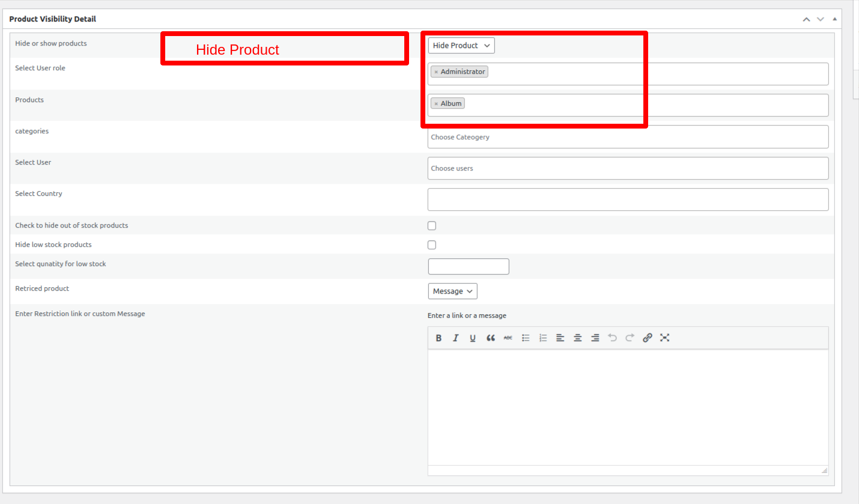Image resolution: width=859 pixels, height=504 pixels.
Task: Collapse the Product Visibility Detail panel
Action: 834,19
